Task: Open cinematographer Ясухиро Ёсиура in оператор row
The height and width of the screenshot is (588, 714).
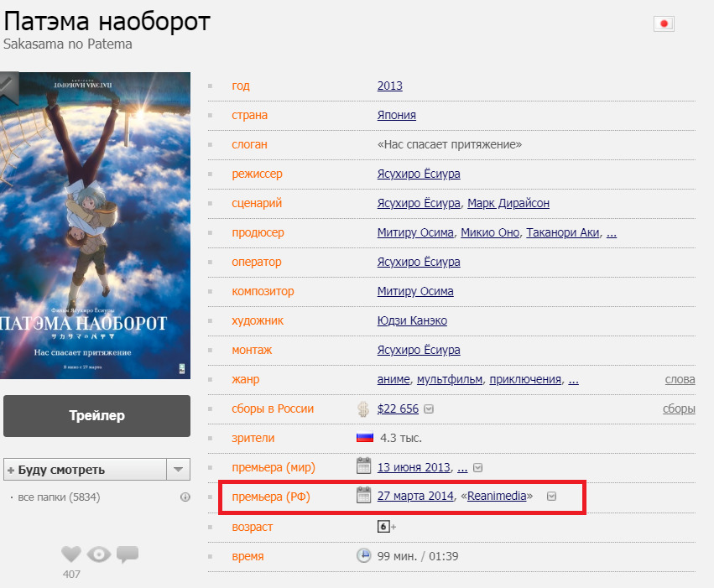Action: coord(419,262)
